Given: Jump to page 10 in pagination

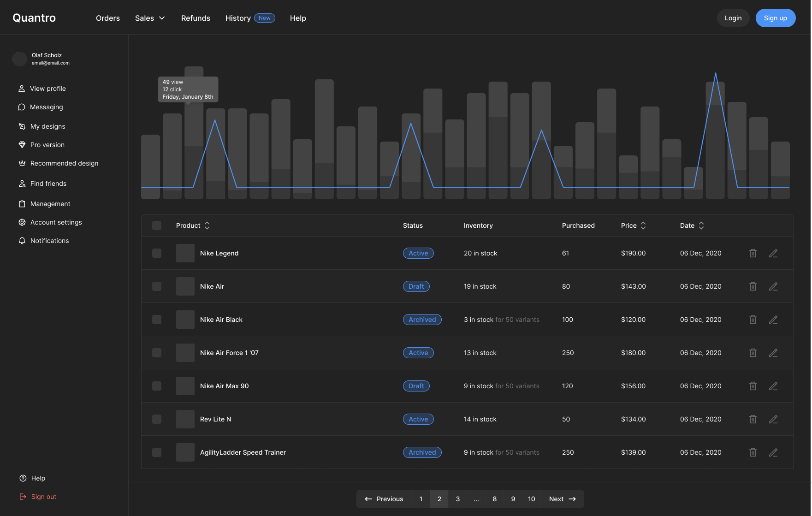Looking at the screenshot, I should (532, 499).
